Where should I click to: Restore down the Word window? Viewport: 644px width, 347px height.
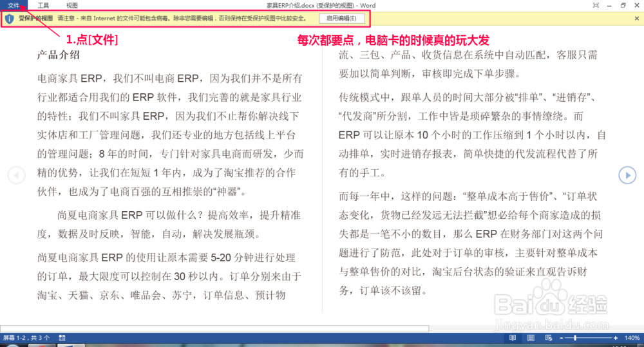[623, 5]
